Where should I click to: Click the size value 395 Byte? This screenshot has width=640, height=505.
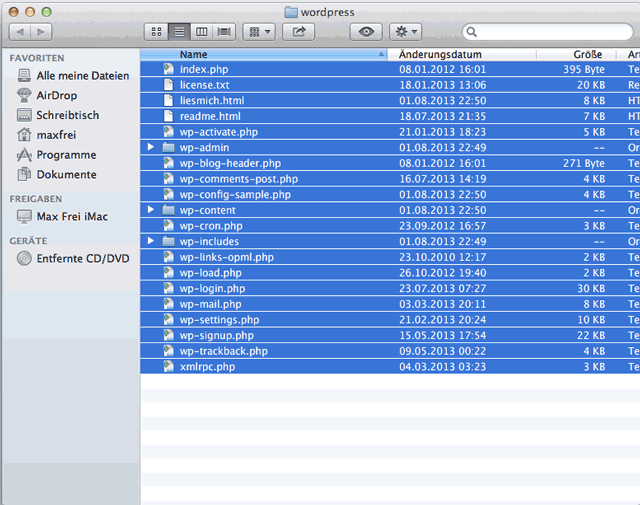click(584, 69)
